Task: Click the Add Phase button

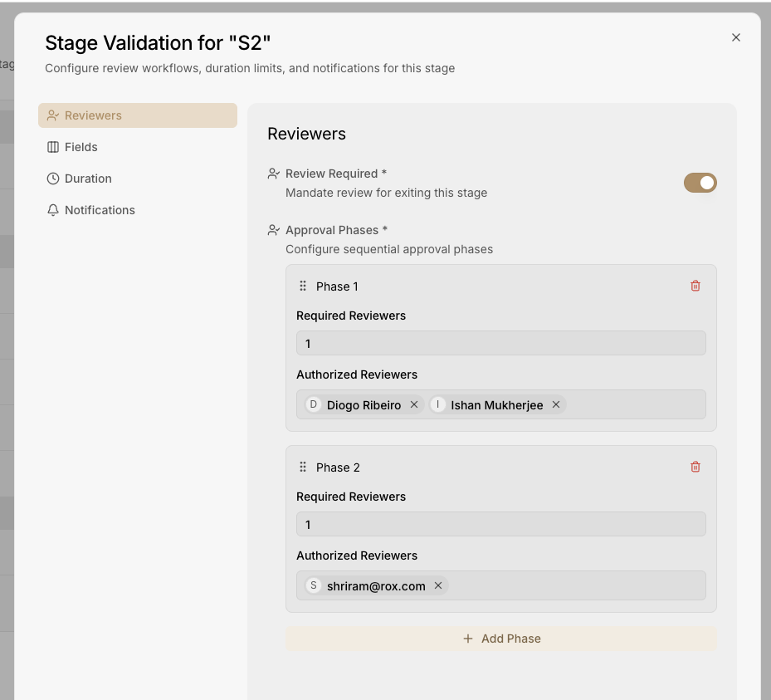Action: (x=500, y=639)
